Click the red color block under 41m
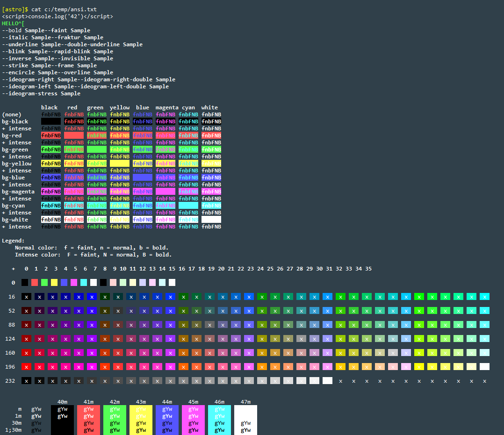Image resolution: width=504 pixels, height=435 pixels. tap(88, 420)
